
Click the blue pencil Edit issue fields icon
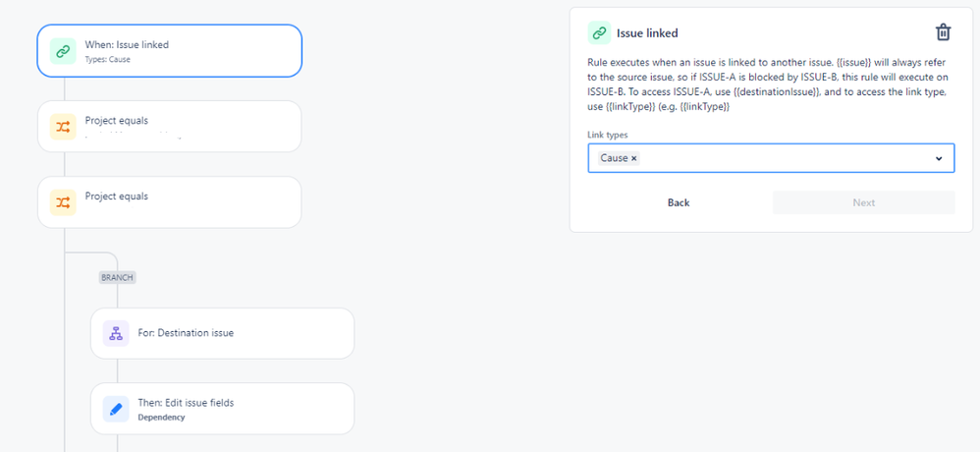click(x=116, y=409)
